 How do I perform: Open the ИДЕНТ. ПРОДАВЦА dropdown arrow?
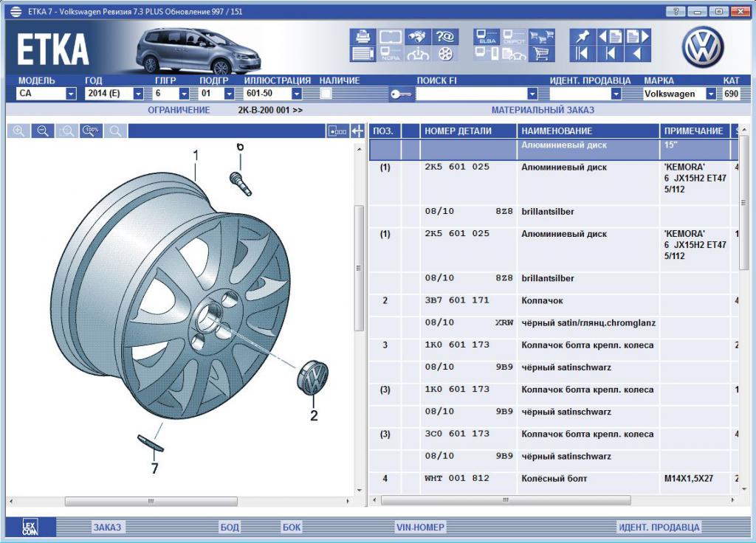(x=616, y=94)
